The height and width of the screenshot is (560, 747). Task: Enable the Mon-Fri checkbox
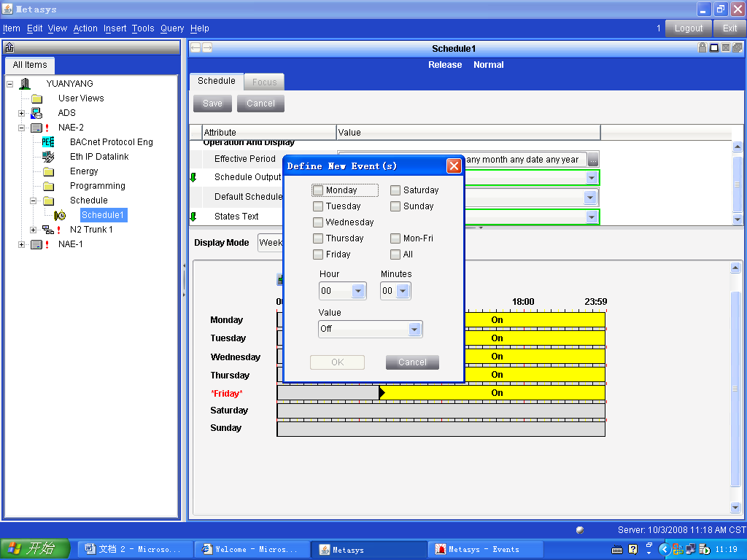pos(395,238)
